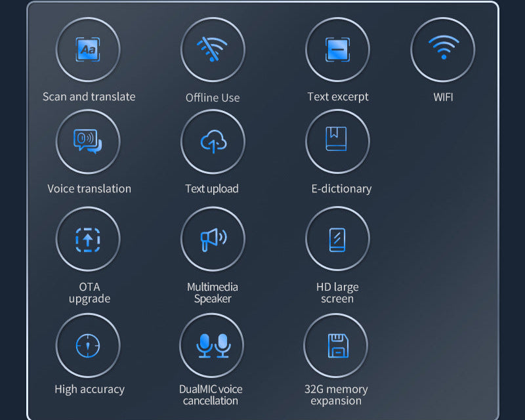
Task: Click the 32G memory floppy disk icon
Action: [337, 345]
